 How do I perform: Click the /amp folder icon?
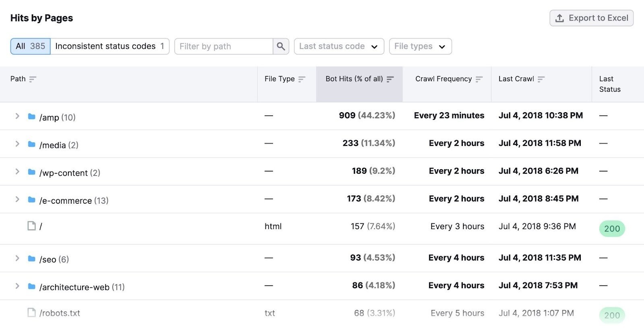(31, 117)
